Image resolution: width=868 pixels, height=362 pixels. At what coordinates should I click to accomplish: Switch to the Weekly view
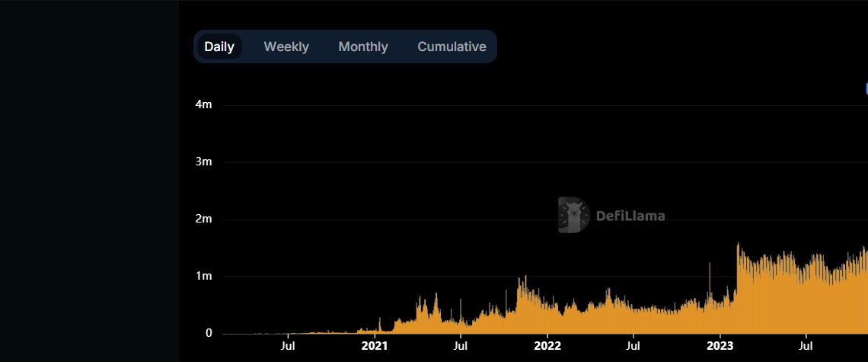click(286, 46)
